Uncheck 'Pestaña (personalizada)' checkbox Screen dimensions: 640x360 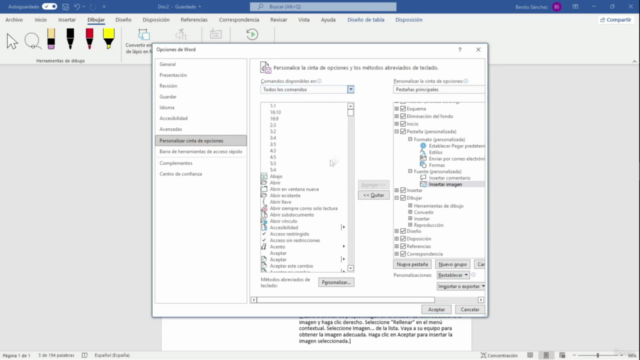403,131
